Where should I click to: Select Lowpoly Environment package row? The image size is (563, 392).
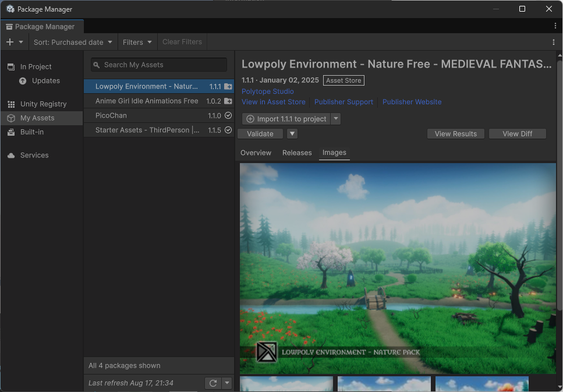(x=159, y=87)
